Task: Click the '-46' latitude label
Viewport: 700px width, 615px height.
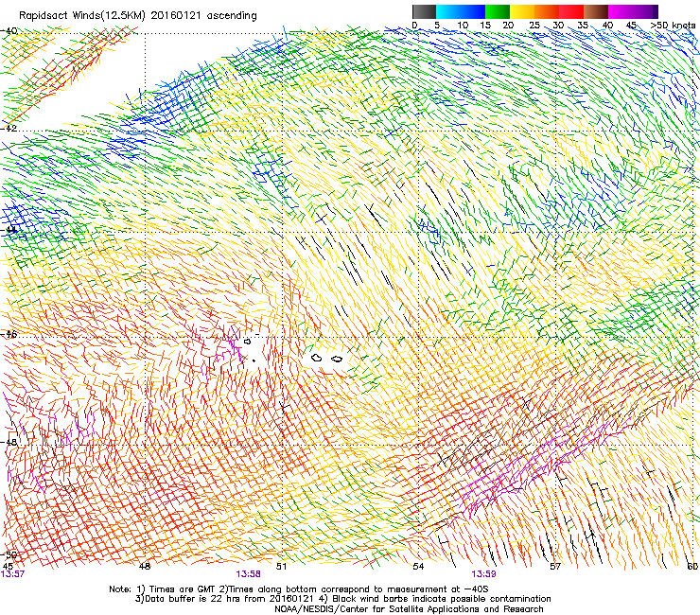Action: click(x=9, y=334)
